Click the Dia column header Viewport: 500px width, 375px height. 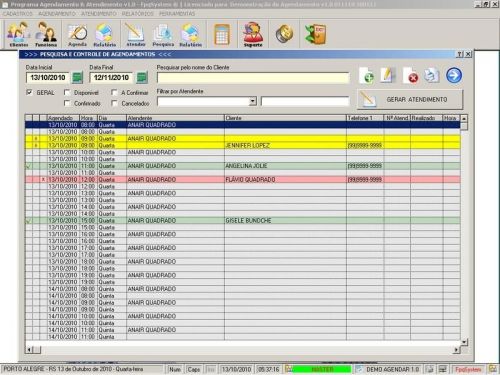(112, 118)
